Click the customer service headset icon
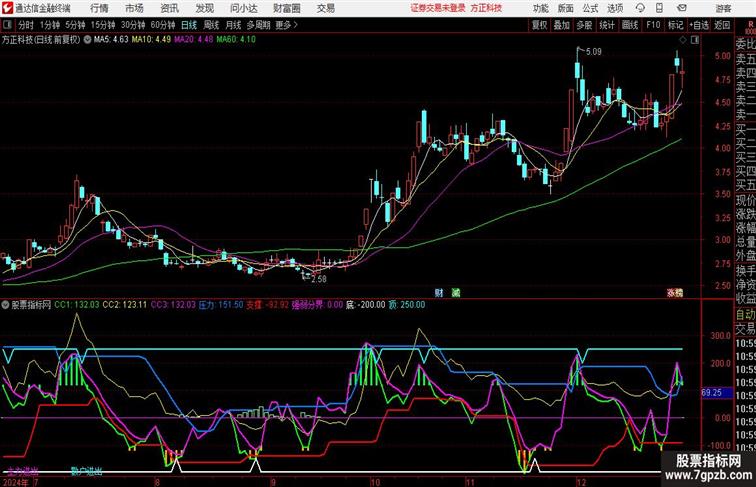This screenshot has width=756, height=487. click(640, 8)
